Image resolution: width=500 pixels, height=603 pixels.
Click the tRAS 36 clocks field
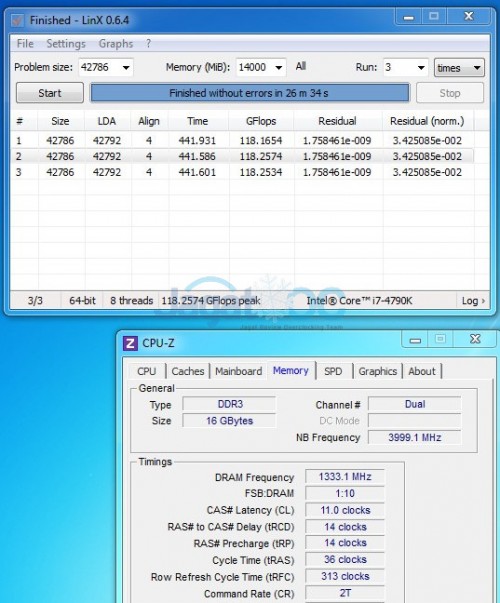(345, 560)
